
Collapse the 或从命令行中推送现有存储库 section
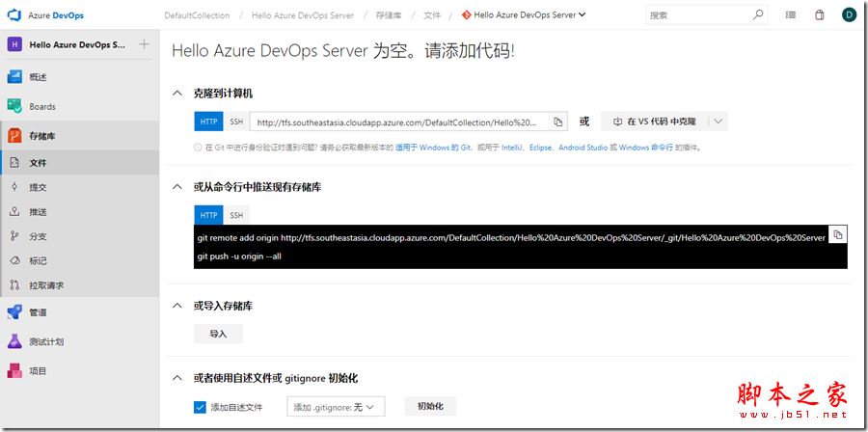tap(177, 187)
